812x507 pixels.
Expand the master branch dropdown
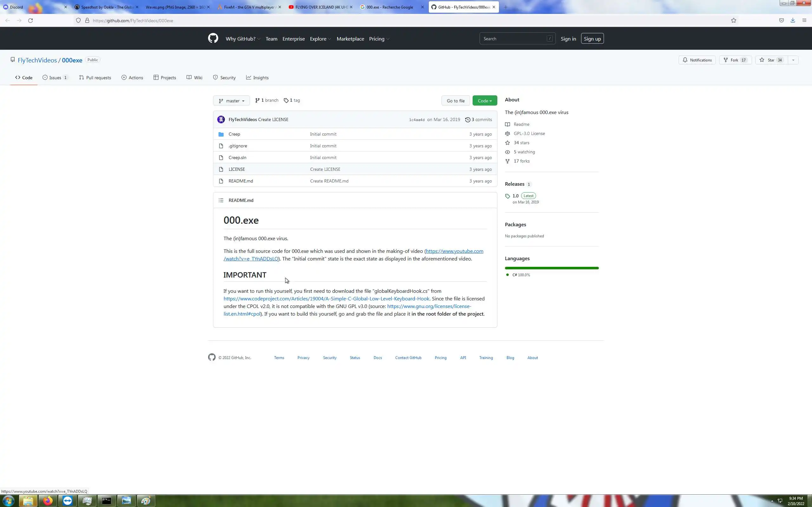tap(231, 100)
